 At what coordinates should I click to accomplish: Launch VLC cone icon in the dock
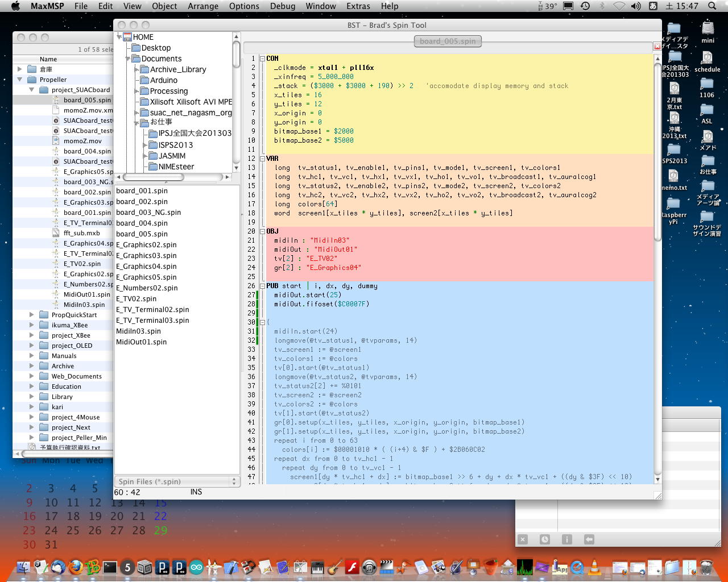point(594,567)
